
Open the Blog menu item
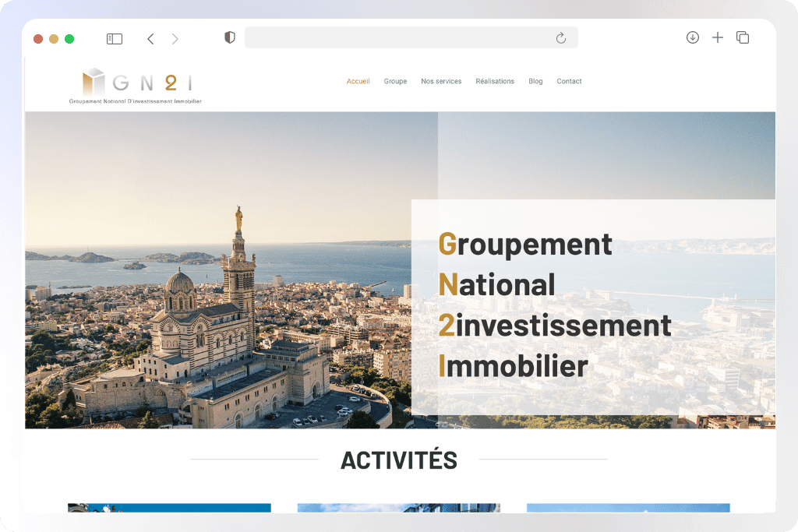coord(535,81)
